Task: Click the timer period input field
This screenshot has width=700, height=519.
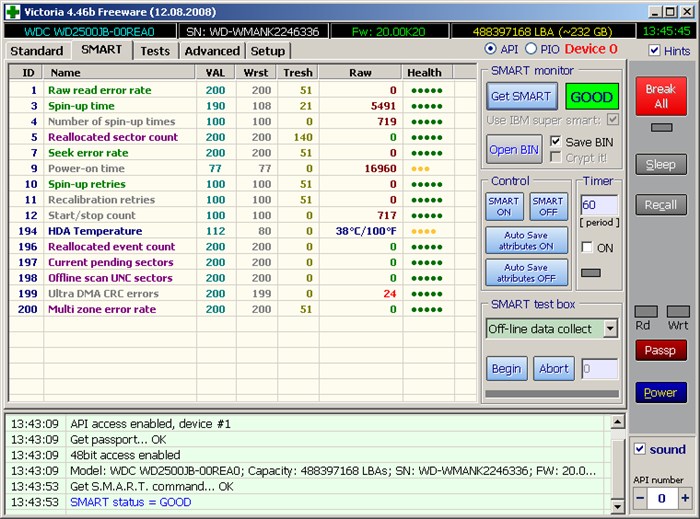Action: tap(600, 205)
